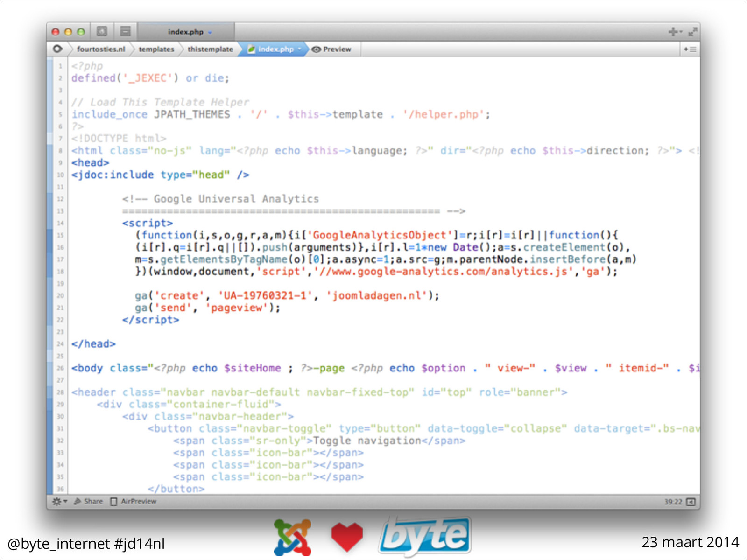Click 'Toggle navigation' text on line 32
747x560 pixels.
tap(367, 441)
